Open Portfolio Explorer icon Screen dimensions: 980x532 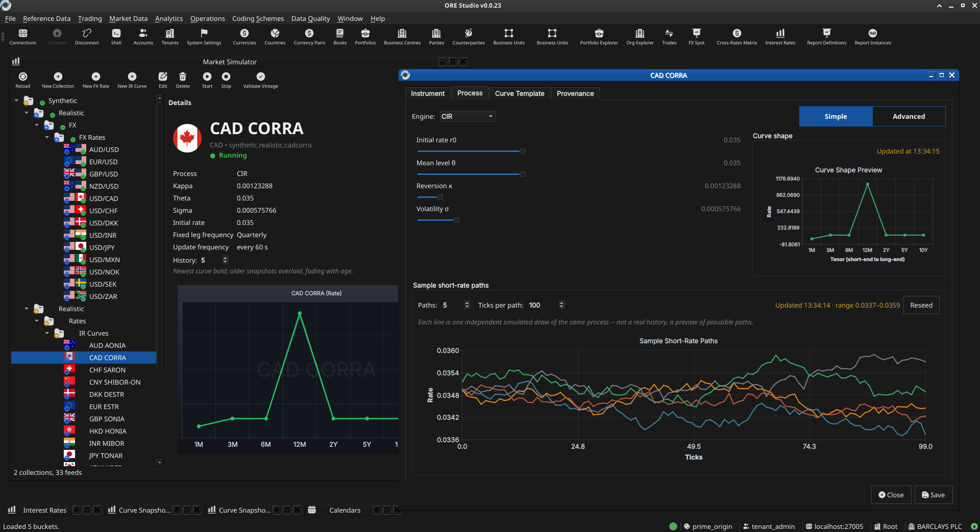[599, 37]
